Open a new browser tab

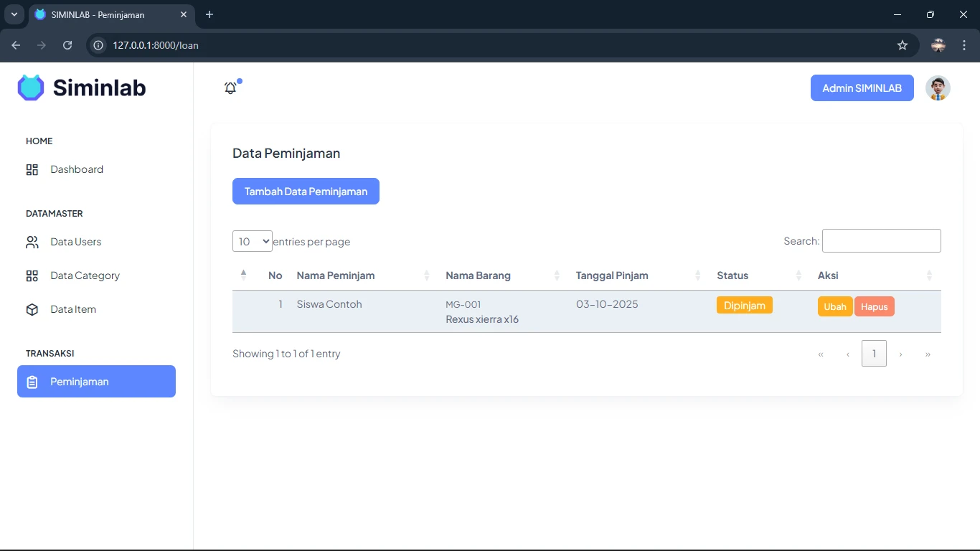click(209, 14)
